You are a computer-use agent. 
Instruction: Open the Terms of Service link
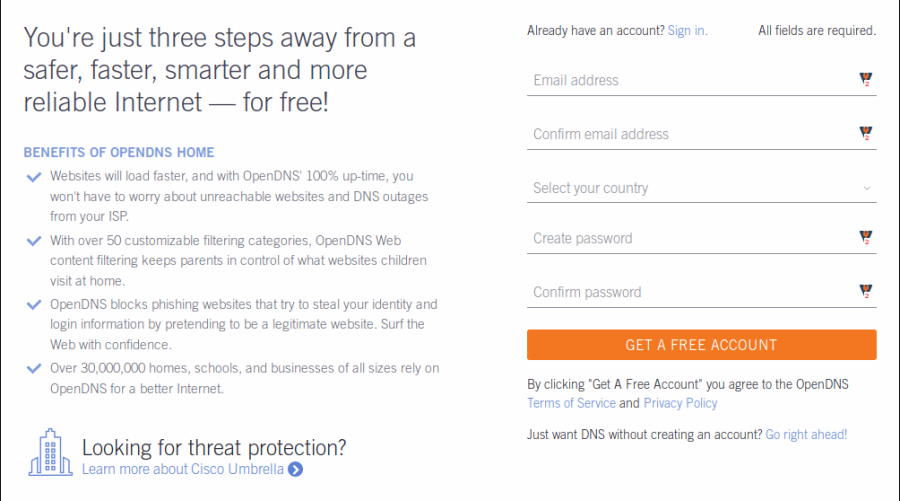571,403
